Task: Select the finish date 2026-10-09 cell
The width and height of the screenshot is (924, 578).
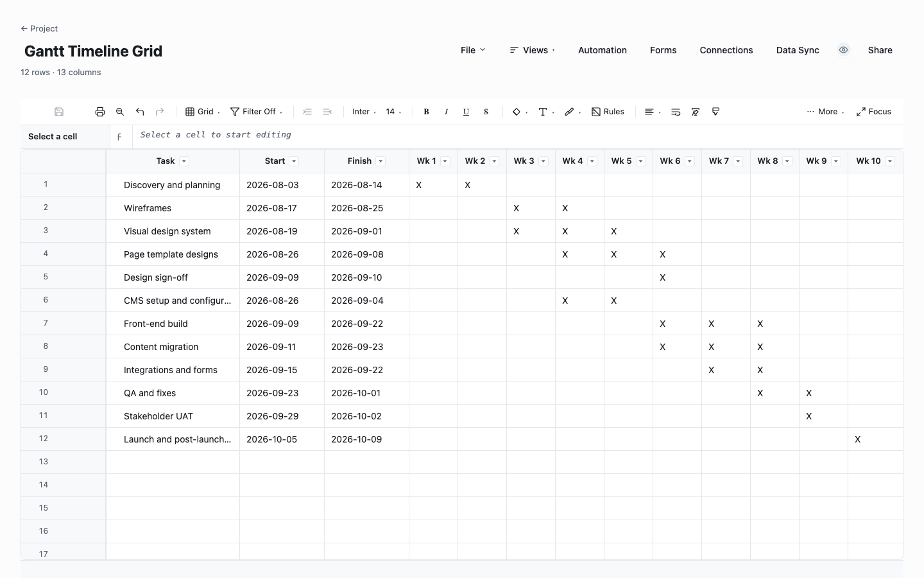Action: (x=366, y=439)
